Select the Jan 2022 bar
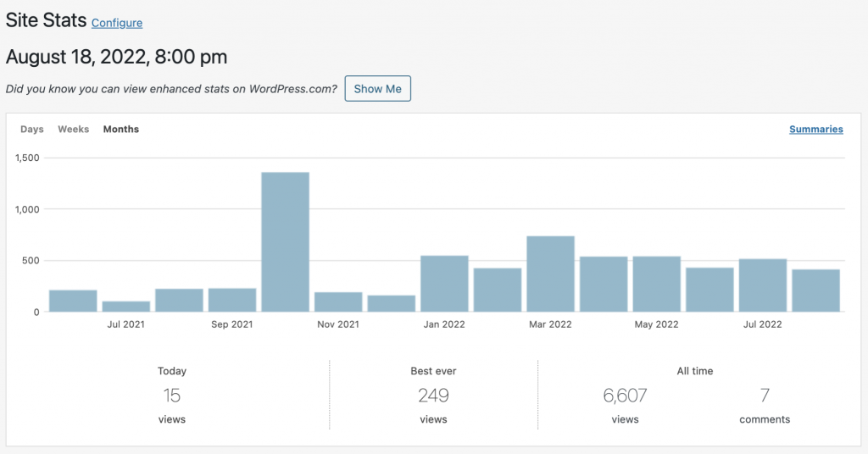Screen dimensions: 868x454 pos(444,284)
